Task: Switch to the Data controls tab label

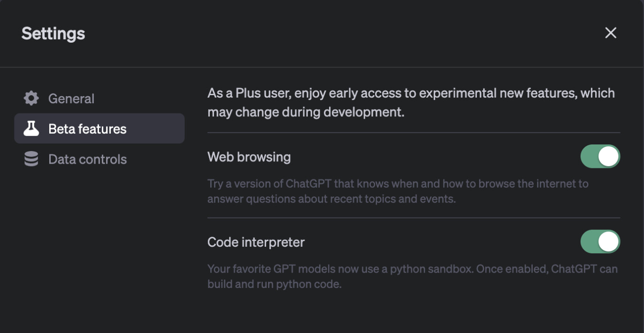Action: coord(87,159)
